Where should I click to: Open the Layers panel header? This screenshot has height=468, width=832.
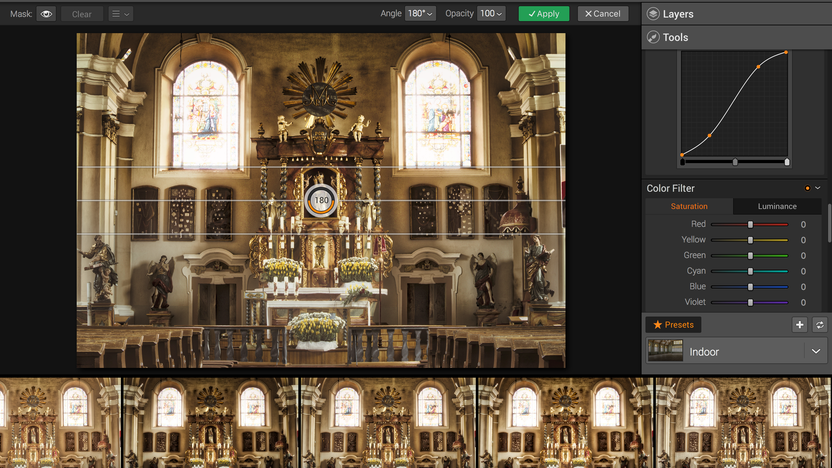pos(736,14)
